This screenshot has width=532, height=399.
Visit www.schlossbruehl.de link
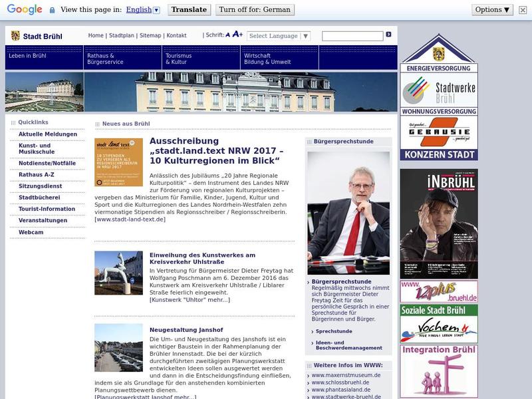(340, 382)
